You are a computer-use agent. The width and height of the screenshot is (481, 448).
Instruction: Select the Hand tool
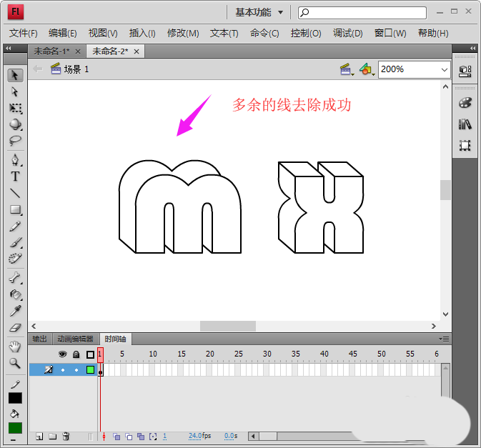pos(15,347)
